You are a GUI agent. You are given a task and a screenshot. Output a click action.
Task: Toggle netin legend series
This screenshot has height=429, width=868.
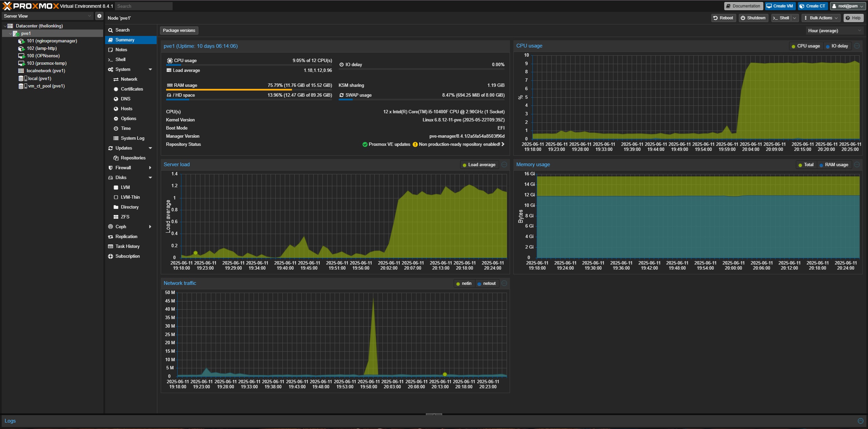point(464,284)
